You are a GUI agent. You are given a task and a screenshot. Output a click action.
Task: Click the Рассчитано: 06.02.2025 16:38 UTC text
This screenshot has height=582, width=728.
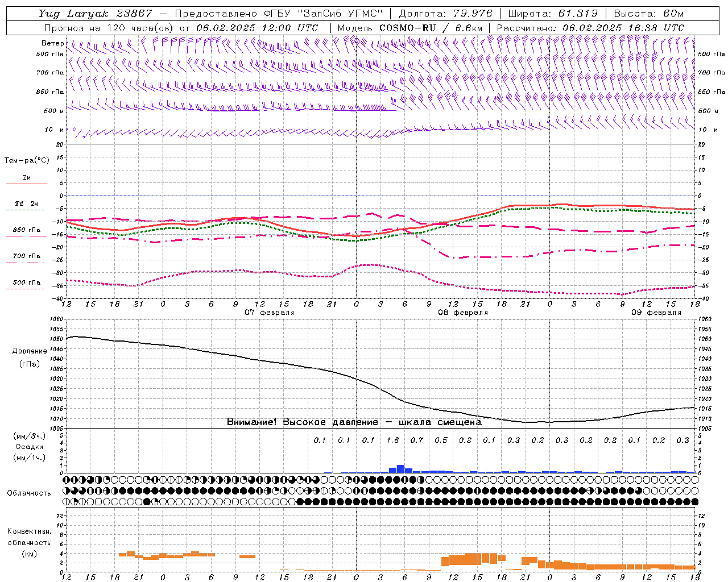[x=590, y=28]
